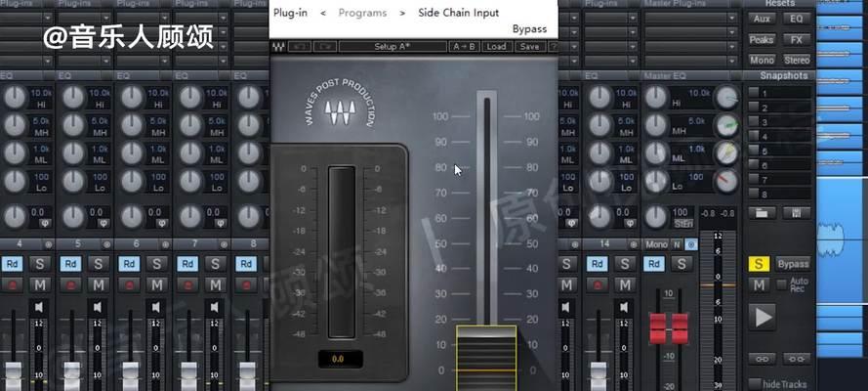Open channel 14's fourth plug-in slot dropdown

pos(632,61)
